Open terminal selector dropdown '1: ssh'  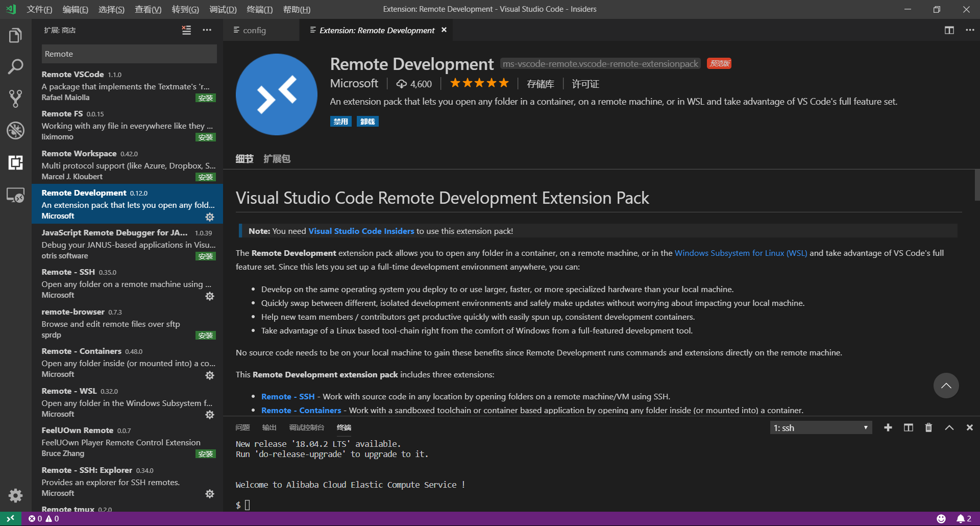821,428
